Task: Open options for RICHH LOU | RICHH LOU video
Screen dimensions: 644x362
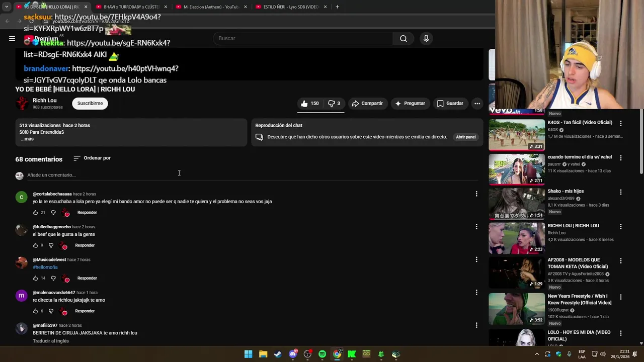Action: tap(621, 226)
